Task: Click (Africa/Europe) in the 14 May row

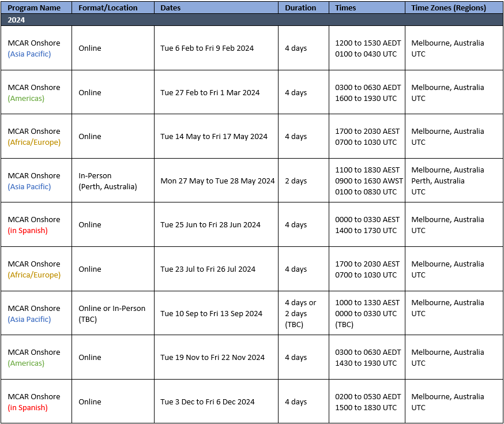Action: pos(34,142)
